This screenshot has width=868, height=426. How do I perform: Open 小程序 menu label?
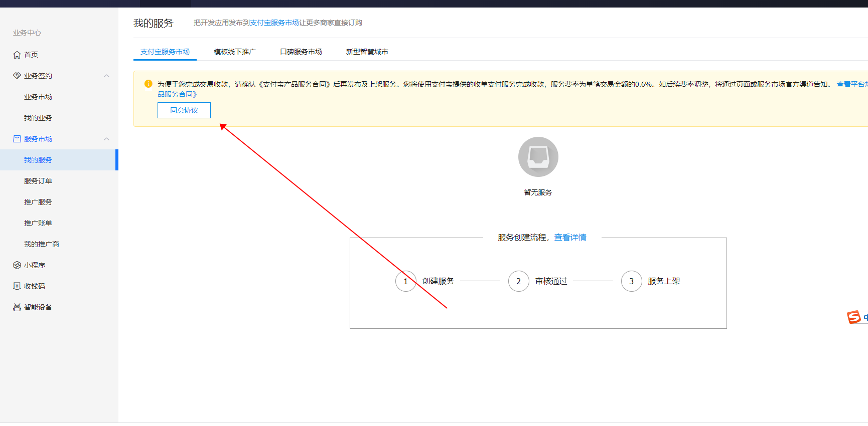coord(35,265)
